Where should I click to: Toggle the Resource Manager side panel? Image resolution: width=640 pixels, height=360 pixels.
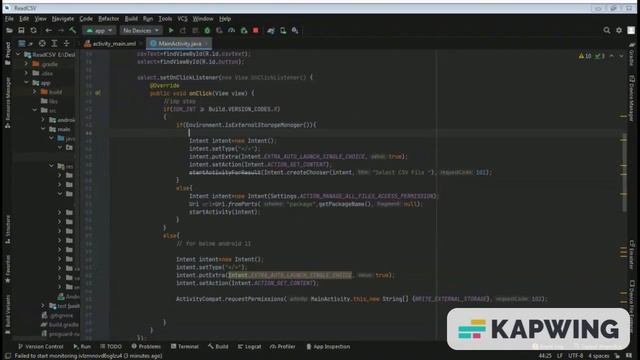(7, 103)
